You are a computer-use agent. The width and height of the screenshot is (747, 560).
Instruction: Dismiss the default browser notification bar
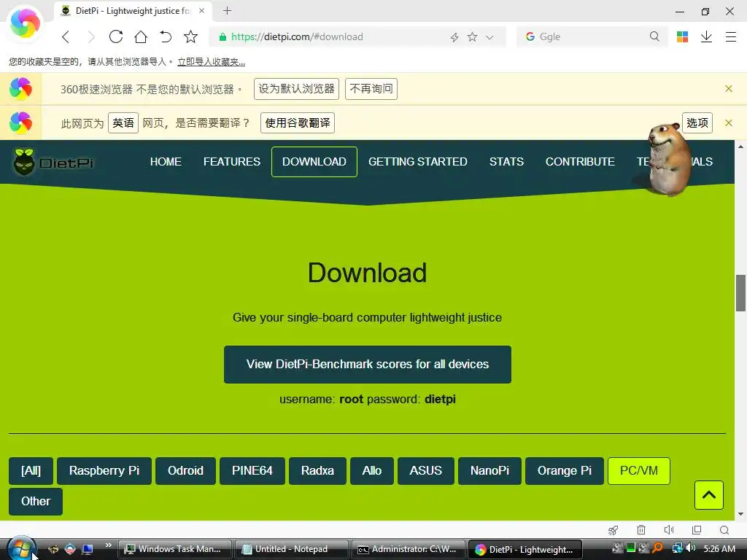(729, 88)
